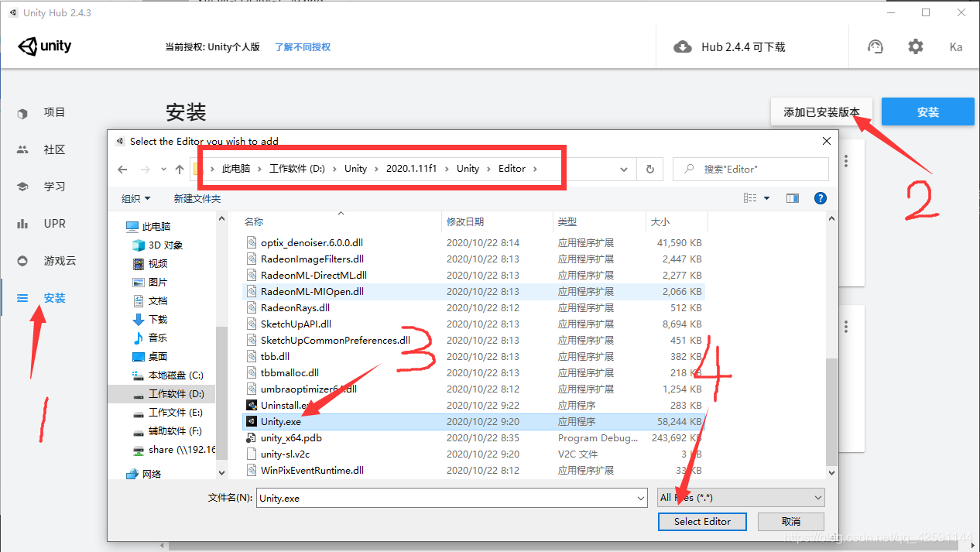Select the share network drive

tap(173, 450)
